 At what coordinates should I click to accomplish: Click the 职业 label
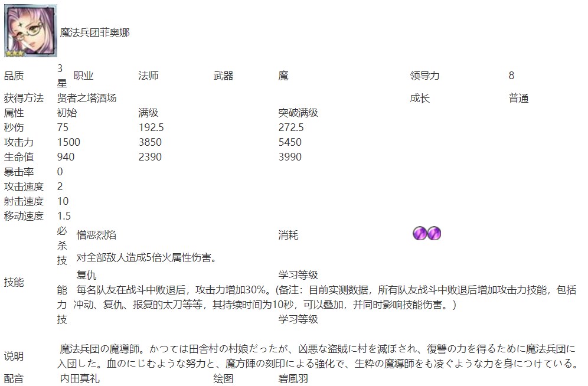click(x=83, y=76)
